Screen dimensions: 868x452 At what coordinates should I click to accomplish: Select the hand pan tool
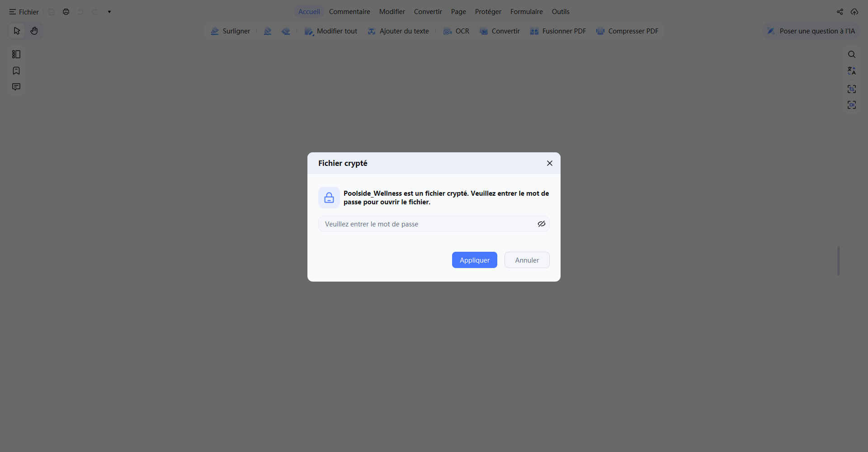[x=34, y=31]
